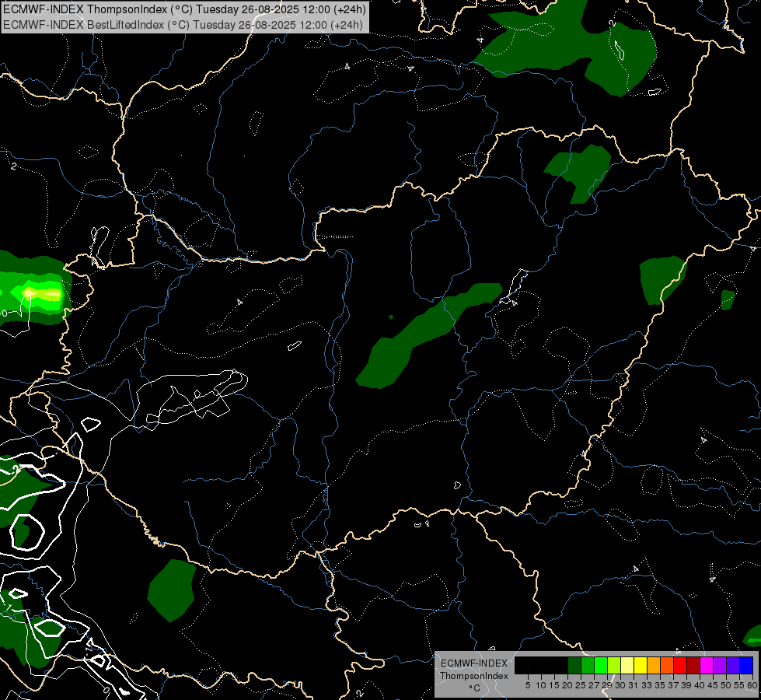This screenshot has width=761, height=700.
Task: Click the bright green 27–29 legend swatch
Action: click(x=601, y=665)
